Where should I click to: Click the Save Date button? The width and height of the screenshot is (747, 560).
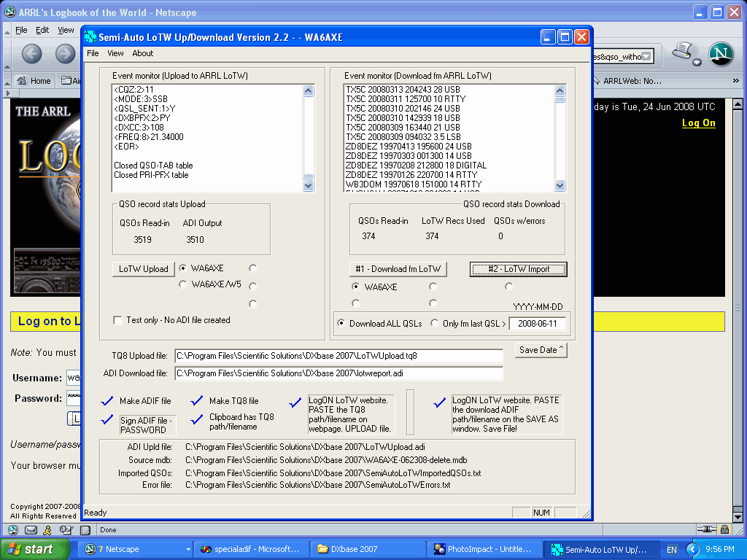541,350
